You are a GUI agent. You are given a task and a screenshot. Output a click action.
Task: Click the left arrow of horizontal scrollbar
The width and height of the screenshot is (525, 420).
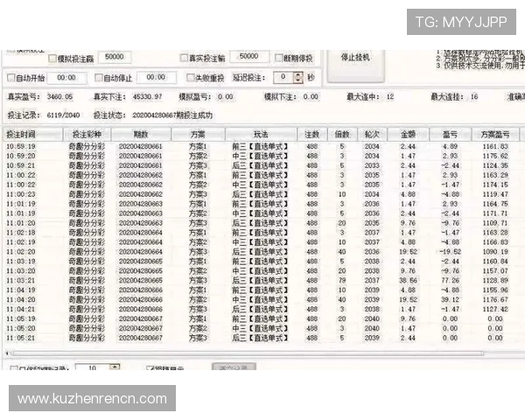7,353
